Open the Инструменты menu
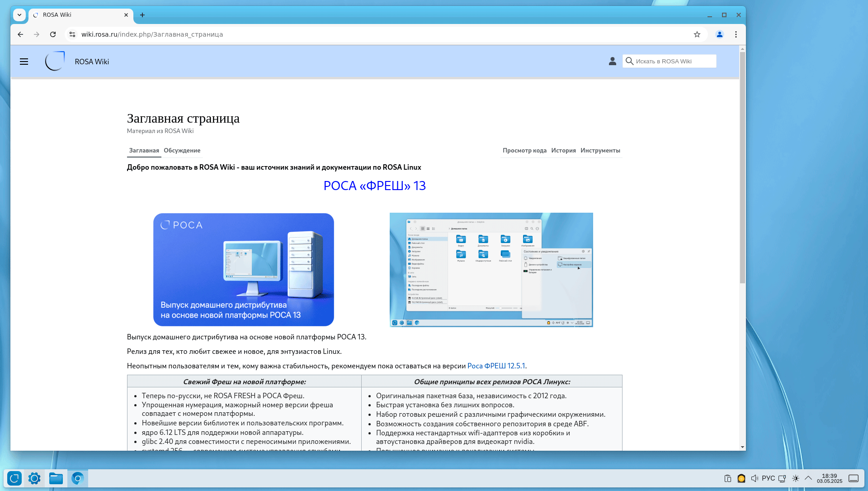 (x=600, y=150)
